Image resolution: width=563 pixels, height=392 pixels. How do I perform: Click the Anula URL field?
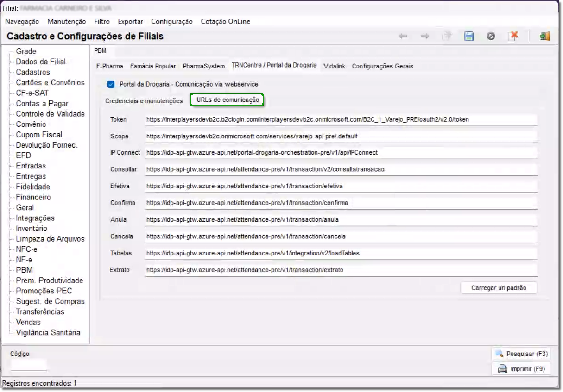[341, 219]
